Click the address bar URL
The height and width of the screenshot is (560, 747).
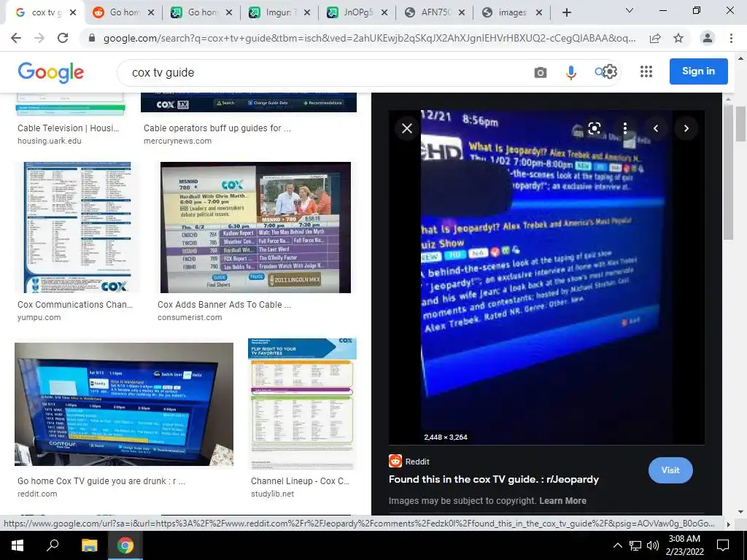[369, 38]
